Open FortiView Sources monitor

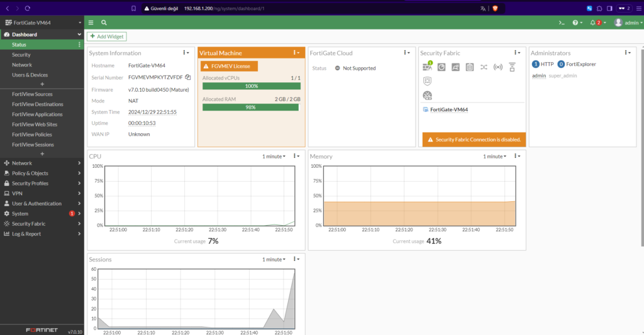pos(42,94)
